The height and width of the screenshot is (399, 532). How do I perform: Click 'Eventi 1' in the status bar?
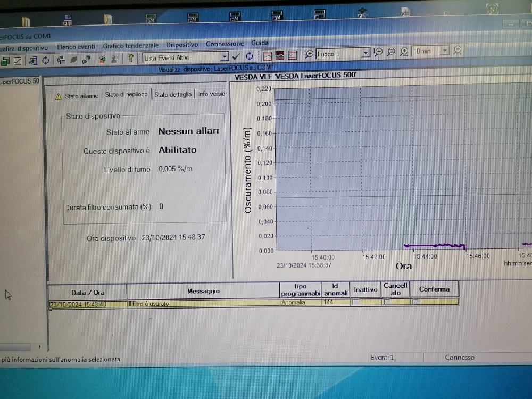coord(382,358)
